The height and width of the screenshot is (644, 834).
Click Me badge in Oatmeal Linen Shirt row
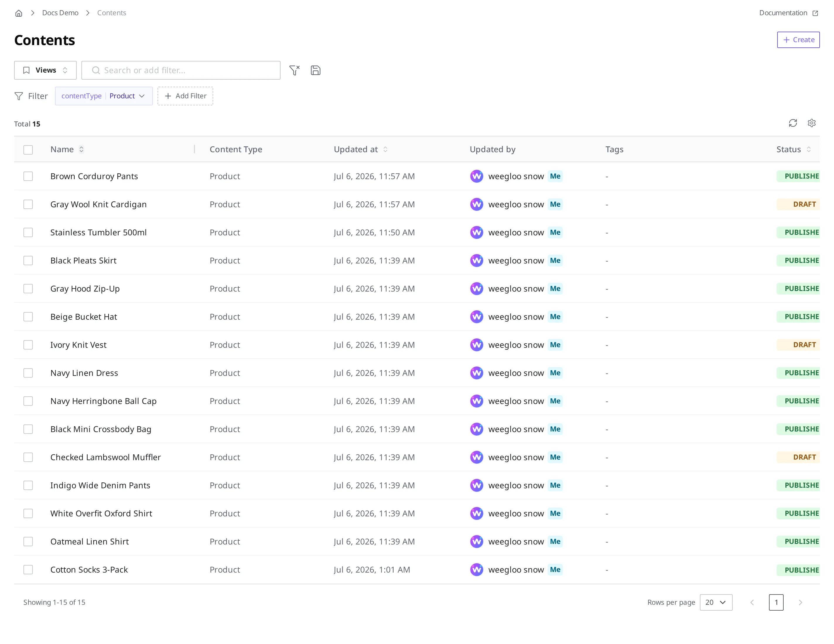click(555, 541)
